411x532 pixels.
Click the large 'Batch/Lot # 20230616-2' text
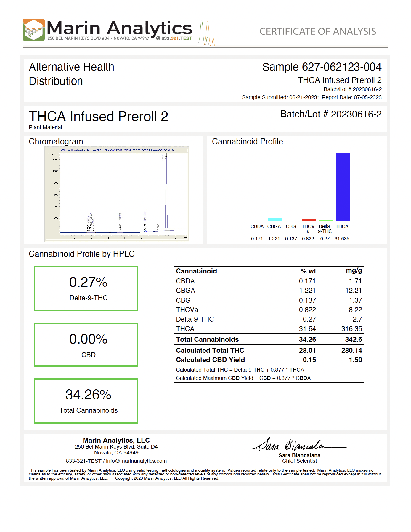pyautogui.click(x=331, y=114)
